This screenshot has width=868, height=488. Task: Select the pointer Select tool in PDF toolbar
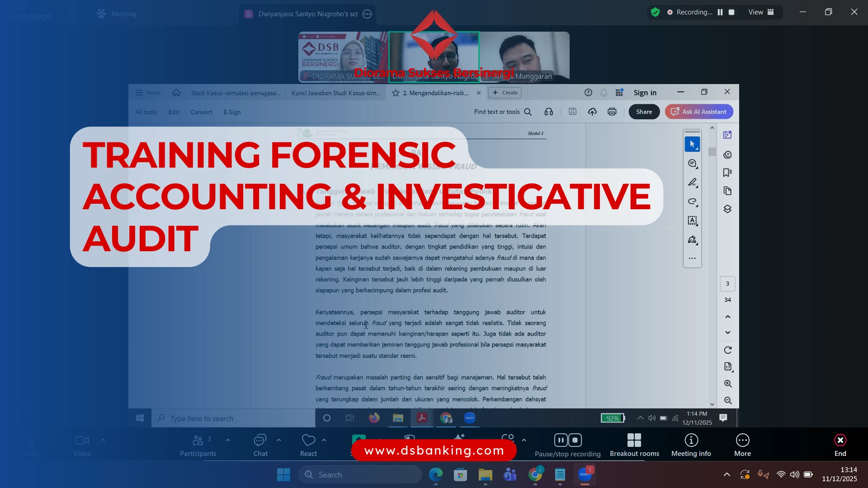click(692, 144)
